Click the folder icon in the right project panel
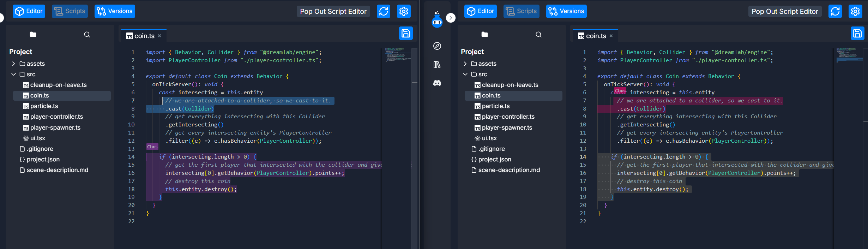 [x=484, y=34]
